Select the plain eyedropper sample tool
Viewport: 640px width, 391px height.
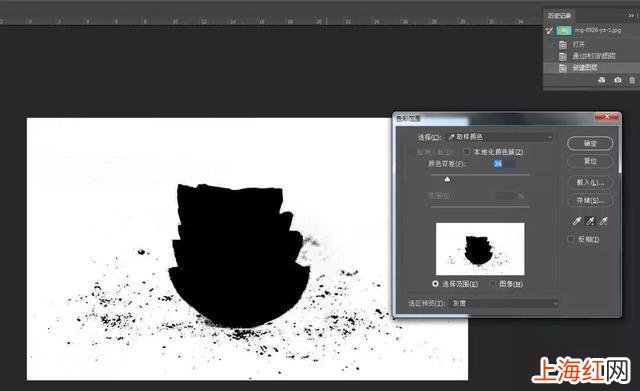point(577,221)
